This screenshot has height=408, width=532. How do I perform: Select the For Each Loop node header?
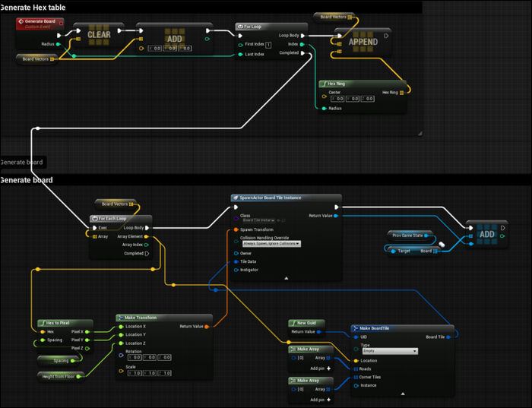(x=121, y=219)
